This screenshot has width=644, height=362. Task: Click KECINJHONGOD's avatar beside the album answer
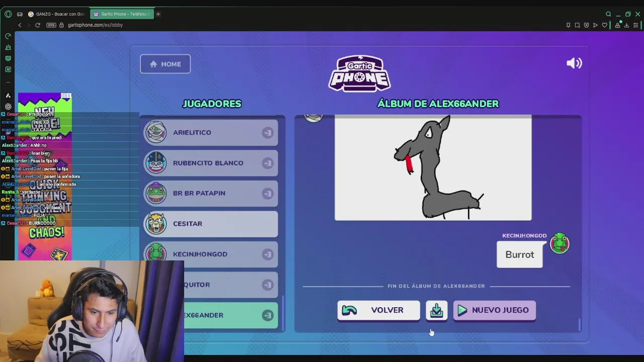coord(559,243)
